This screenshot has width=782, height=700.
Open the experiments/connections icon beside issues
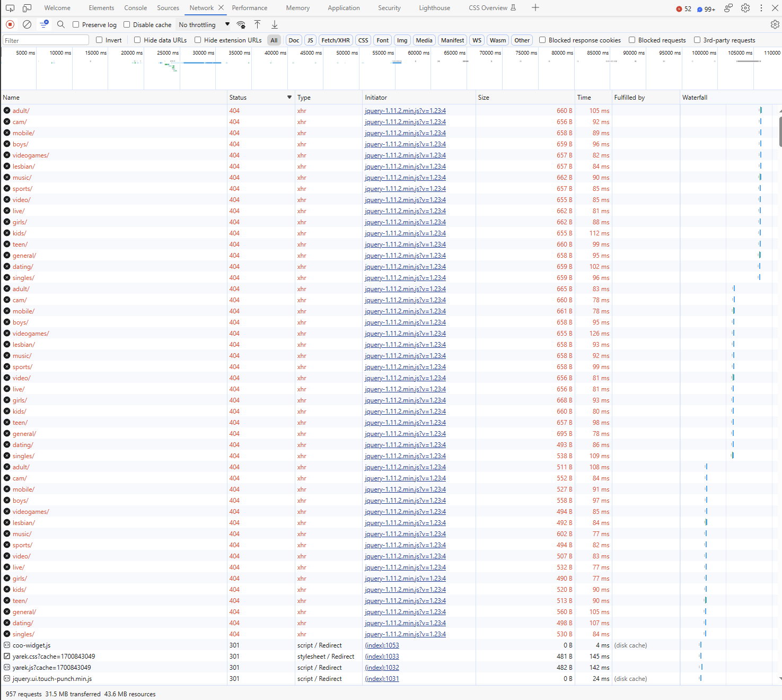pos(728,8)
